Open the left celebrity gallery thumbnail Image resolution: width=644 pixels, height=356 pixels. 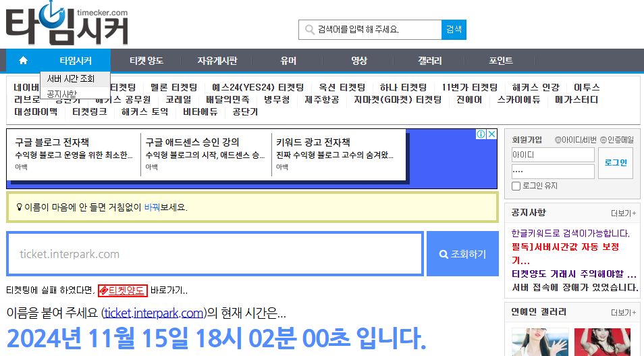point(540,342)
